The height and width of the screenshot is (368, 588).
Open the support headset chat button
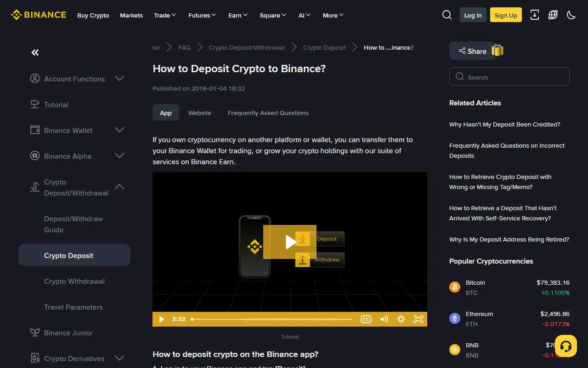tap(566, 346)
